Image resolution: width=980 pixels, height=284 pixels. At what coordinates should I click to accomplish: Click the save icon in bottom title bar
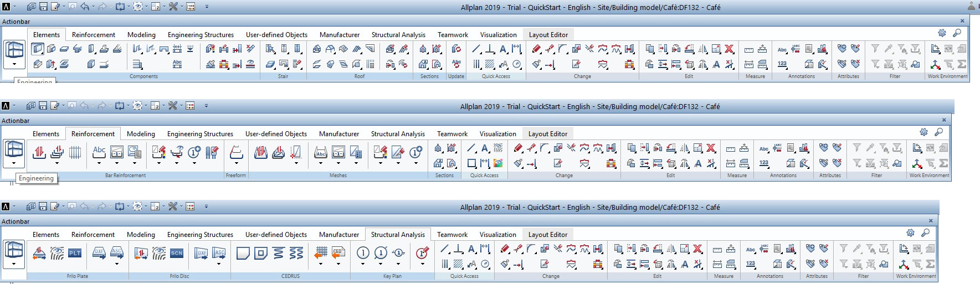pos(43,206)
